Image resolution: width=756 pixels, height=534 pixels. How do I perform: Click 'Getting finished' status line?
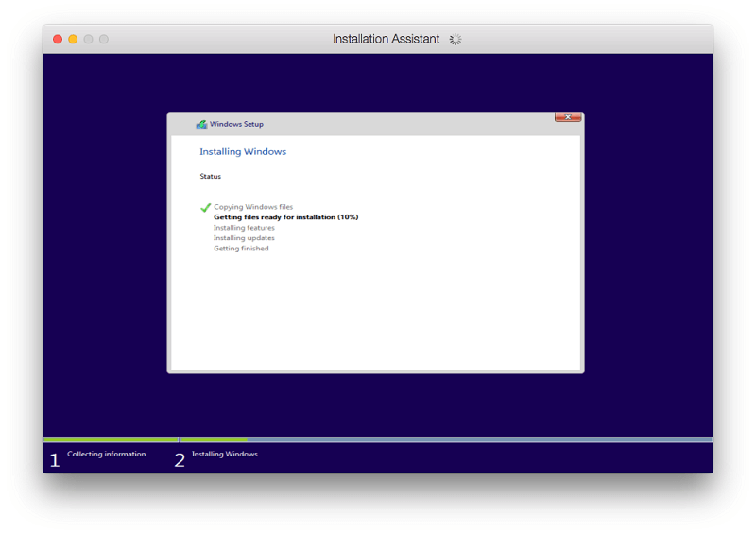241,248
